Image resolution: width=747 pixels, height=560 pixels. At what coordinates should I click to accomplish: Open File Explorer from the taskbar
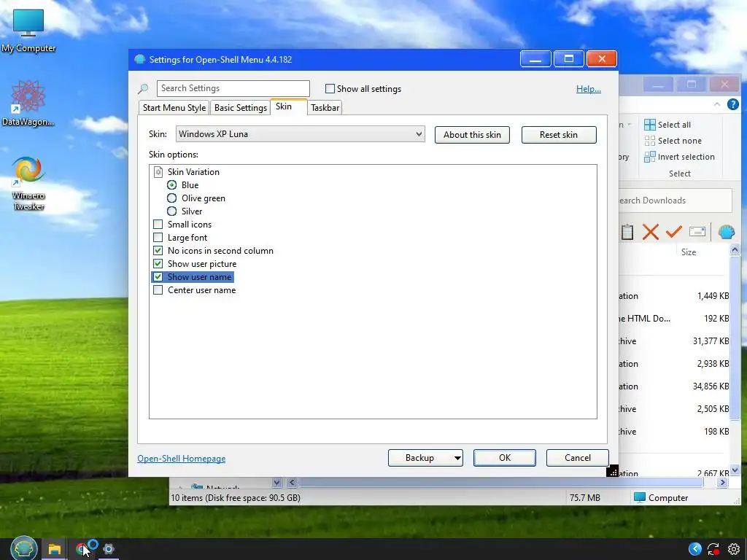54,549
